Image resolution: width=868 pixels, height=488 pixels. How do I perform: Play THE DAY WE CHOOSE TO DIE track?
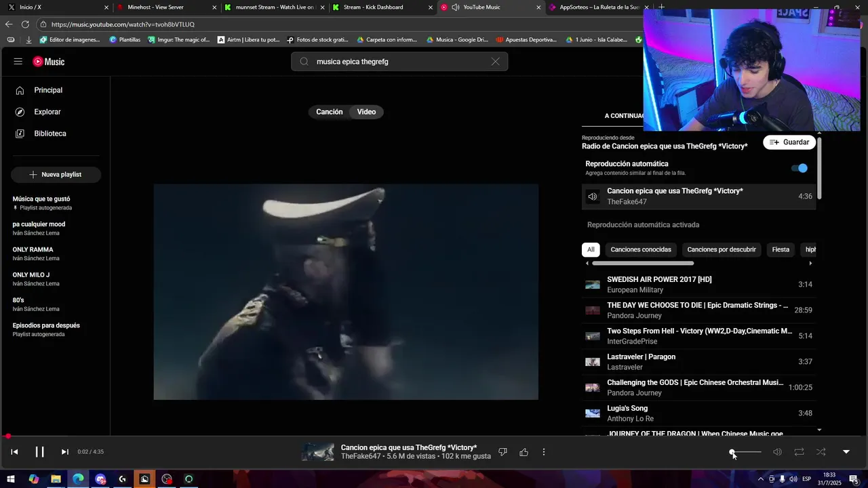(698, 310)
